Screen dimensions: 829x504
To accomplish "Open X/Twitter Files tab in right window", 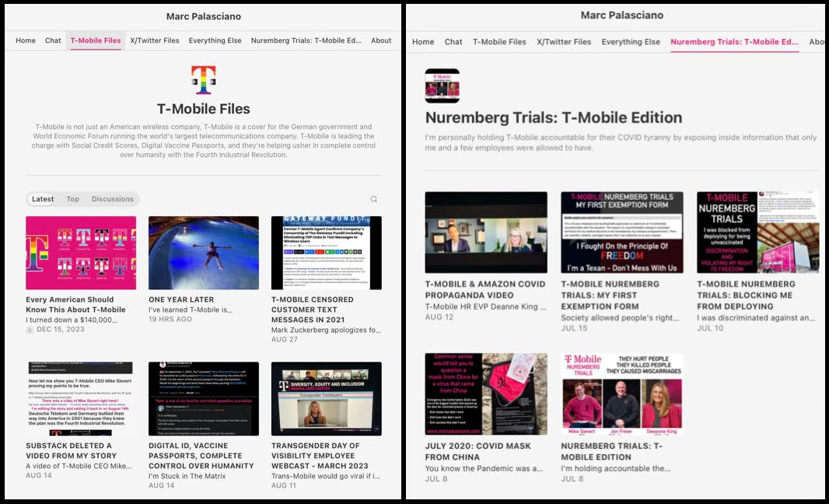I will pyautogui.click(x=564, y=42).
